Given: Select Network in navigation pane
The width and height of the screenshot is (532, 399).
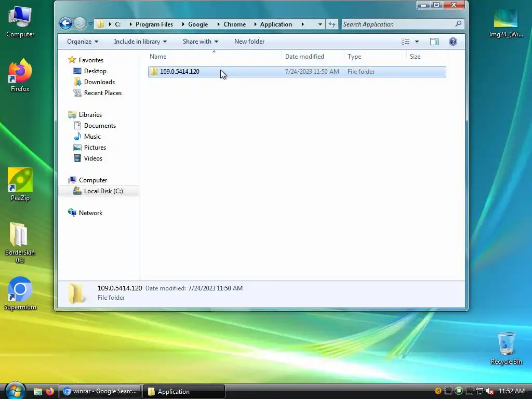Looking at the screenshot, I should coord(90,212).
